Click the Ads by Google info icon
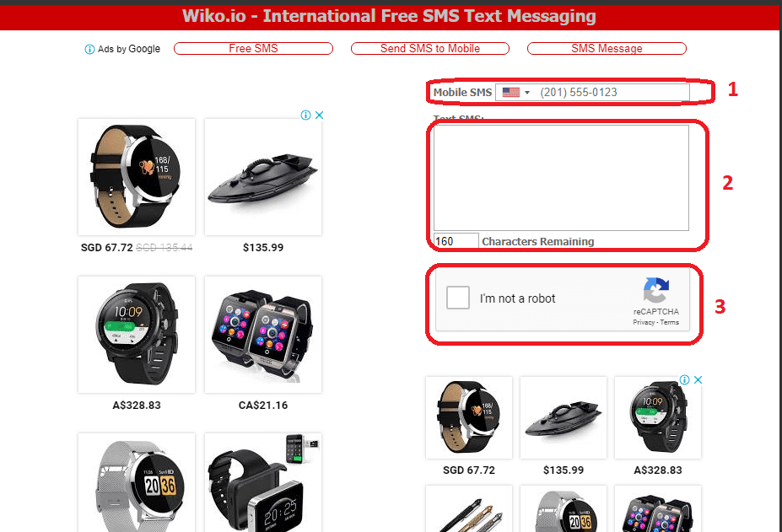The image size is (782, 532). click(x=89, y=49)
